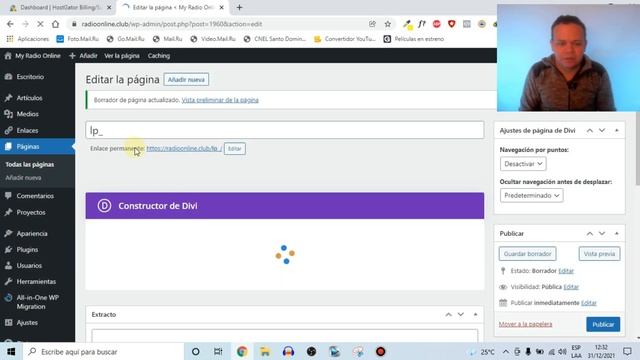
Task: Open Plugins in sidebar
Action: [27, 249]
